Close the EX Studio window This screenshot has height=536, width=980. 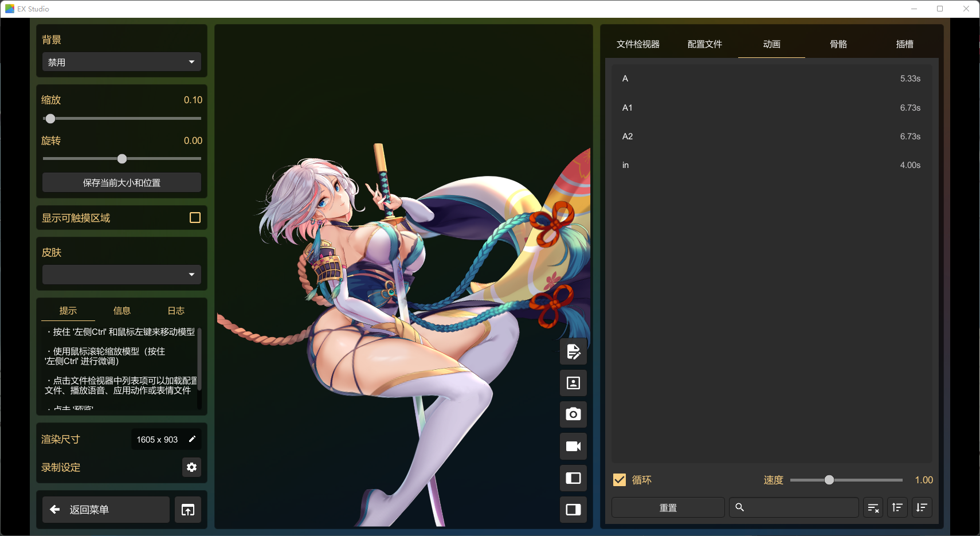coord(966,9)
